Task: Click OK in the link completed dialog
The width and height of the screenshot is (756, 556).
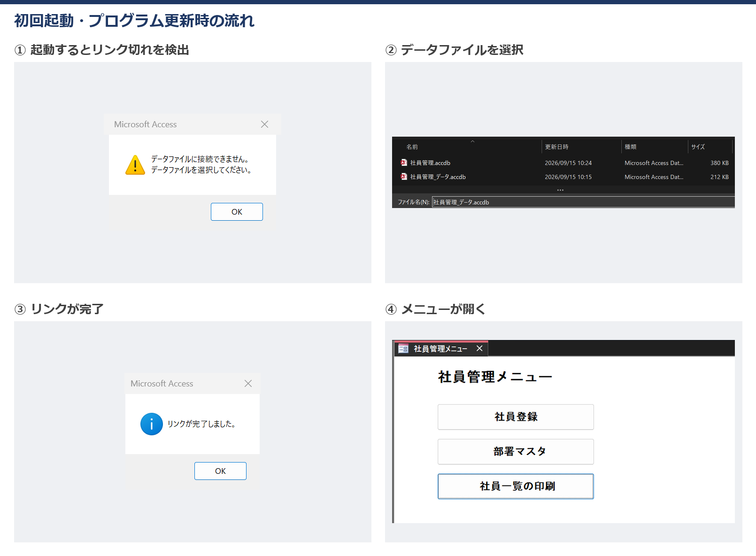Action: tap(220, 471)
